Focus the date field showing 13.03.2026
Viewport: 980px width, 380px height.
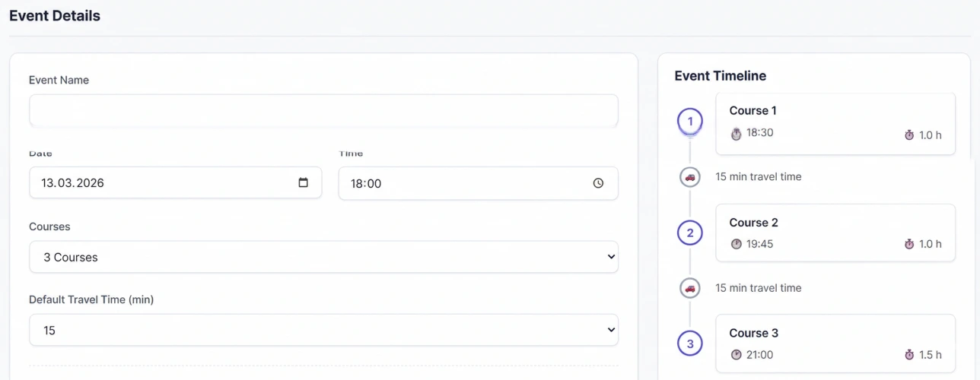[x=175, y=183]
